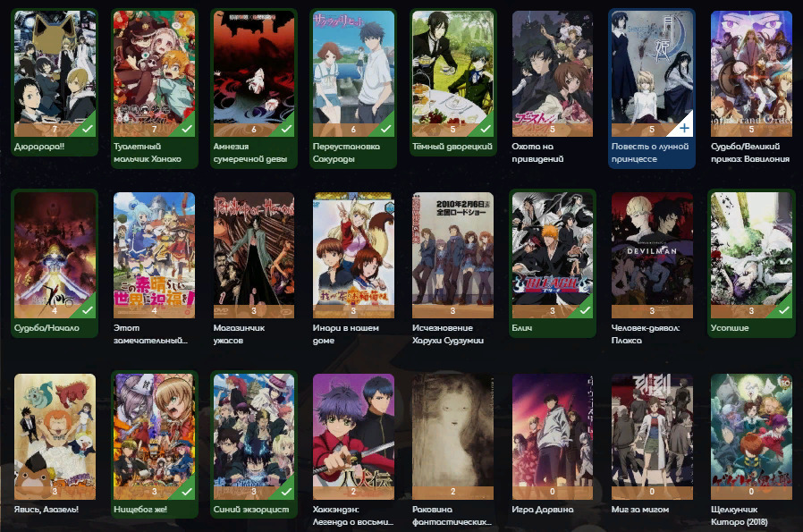Open the Охота на привидений title link

pos(537,153)
